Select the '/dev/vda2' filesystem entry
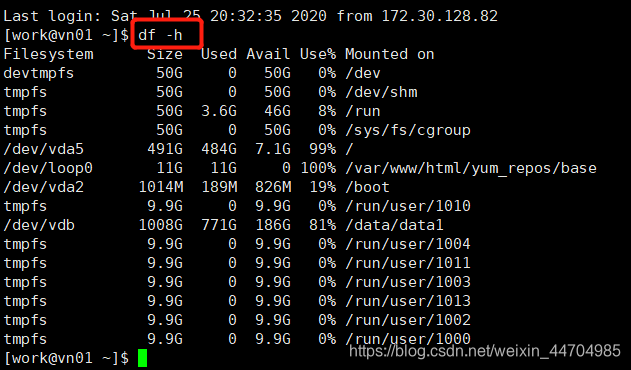The image size is (631, 370). [43, 187]
